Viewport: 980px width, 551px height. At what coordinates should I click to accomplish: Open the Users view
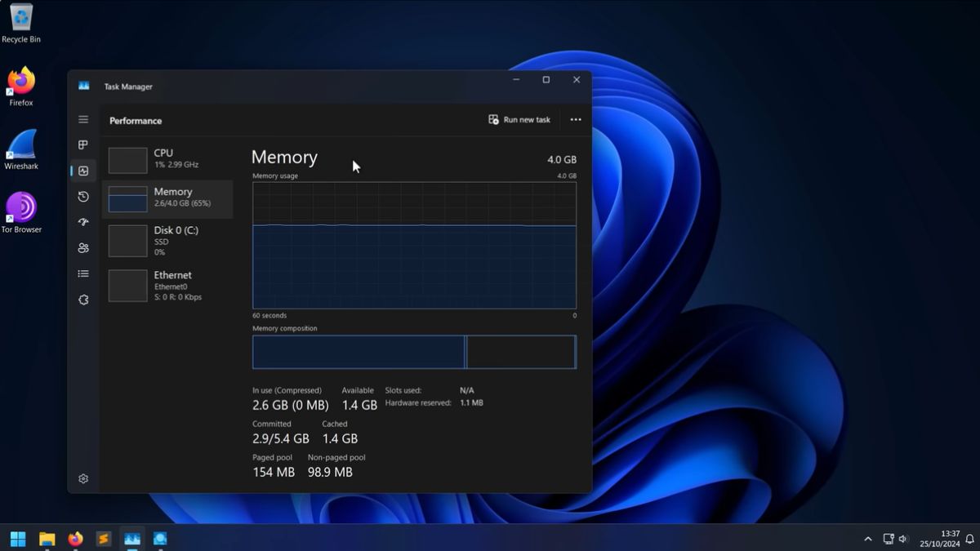pyautogui.click(x=82, y=247)
